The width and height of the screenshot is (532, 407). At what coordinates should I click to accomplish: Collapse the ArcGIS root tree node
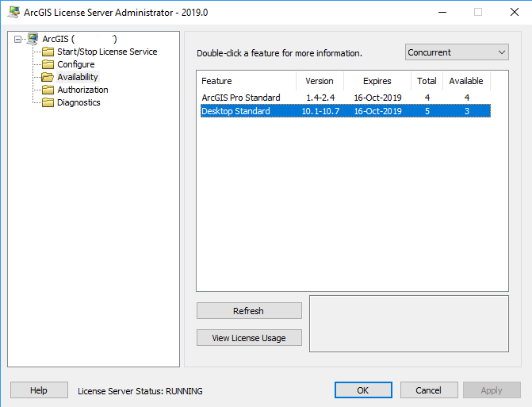17,40
